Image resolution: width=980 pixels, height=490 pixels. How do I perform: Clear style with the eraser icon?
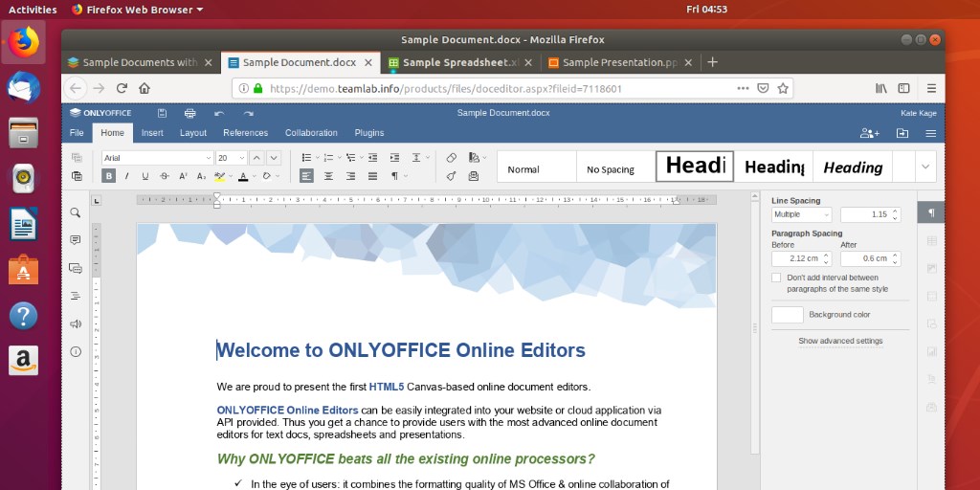pyautogui.click(x=452, y=158)
